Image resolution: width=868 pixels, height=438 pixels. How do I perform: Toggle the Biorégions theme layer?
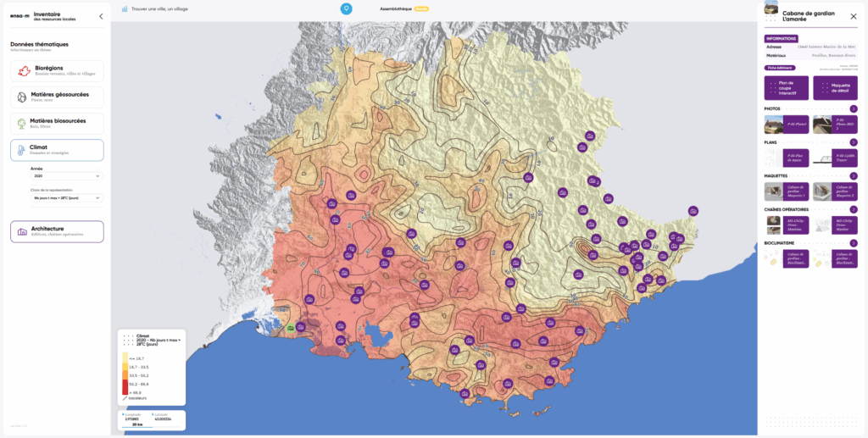(x=57, y=71)
